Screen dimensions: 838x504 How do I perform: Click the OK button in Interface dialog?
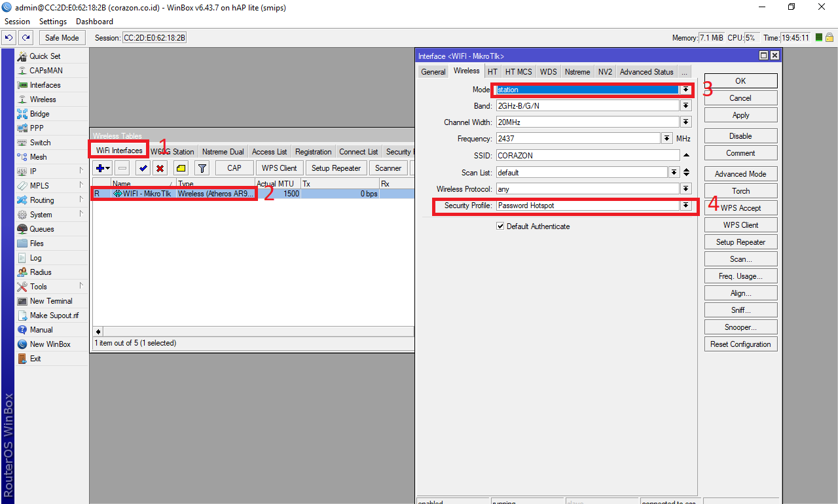coord(740,81)
